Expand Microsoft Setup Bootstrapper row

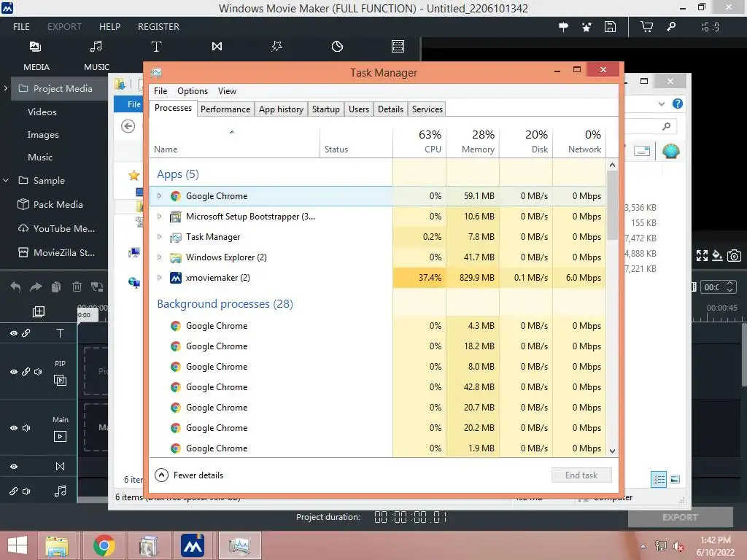pyautogui.click(x=160, y=216)
